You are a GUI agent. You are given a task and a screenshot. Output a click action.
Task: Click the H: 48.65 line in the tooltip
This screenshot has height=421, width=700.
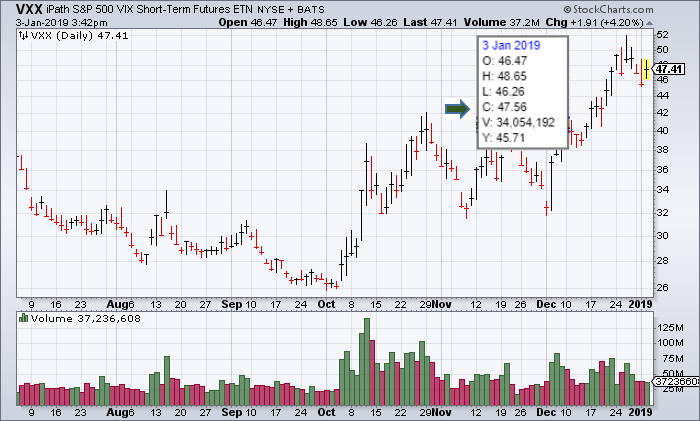click(504, 76)
